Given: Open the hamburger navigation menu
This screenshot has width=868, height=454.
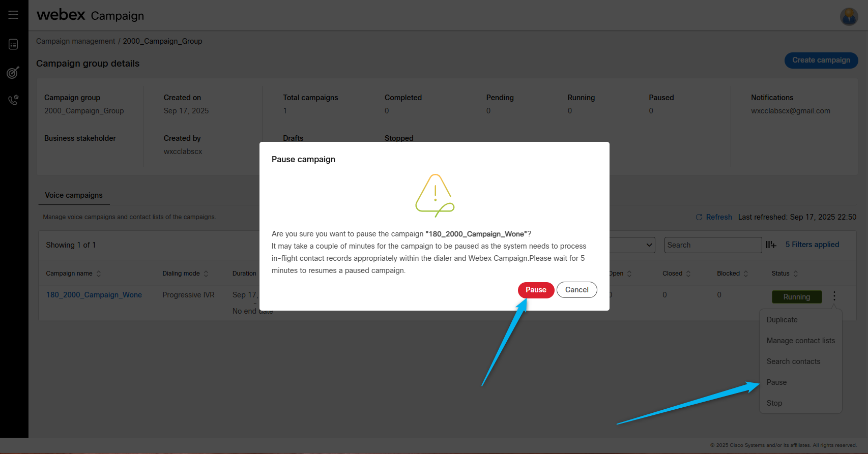Looking at the screenshot, I should [x=13, y=15].
